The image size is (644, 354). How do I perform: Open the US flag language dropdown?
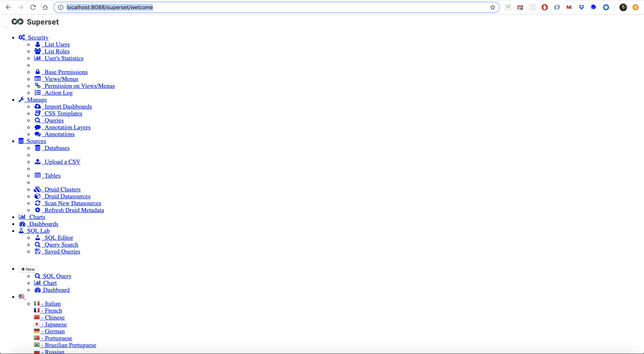(22, 296)
